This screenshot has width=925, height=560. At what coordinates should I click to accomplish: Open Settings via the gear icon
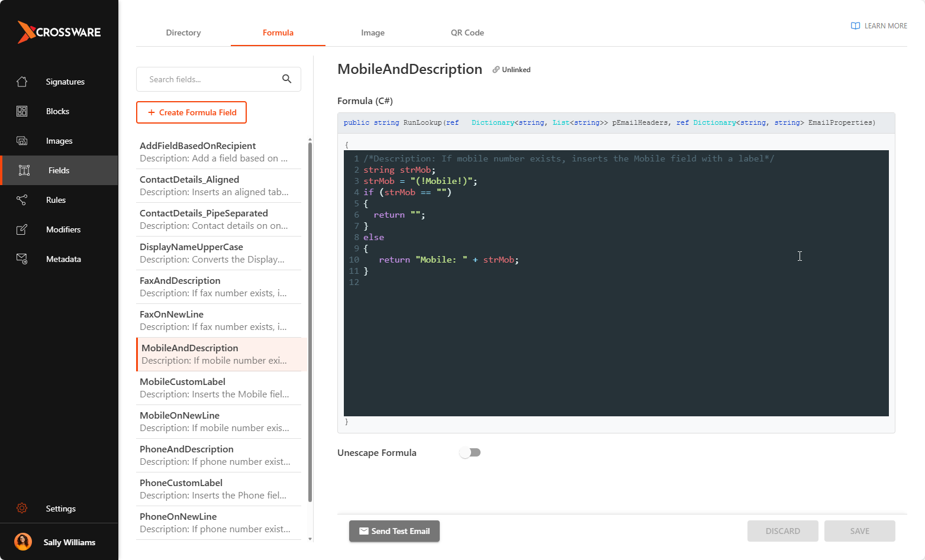pos(22,509)
